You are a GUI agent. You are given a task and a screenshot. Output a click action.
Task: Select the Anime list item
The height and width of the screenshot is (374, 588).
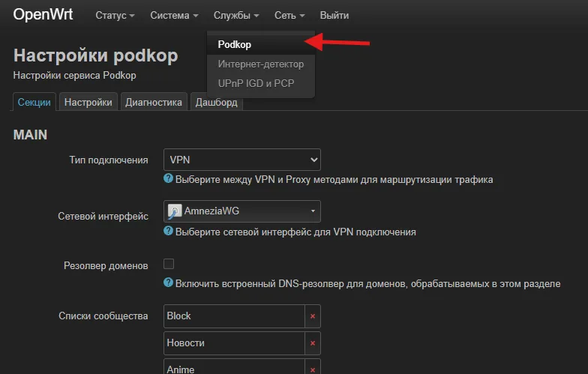(234, 368)
